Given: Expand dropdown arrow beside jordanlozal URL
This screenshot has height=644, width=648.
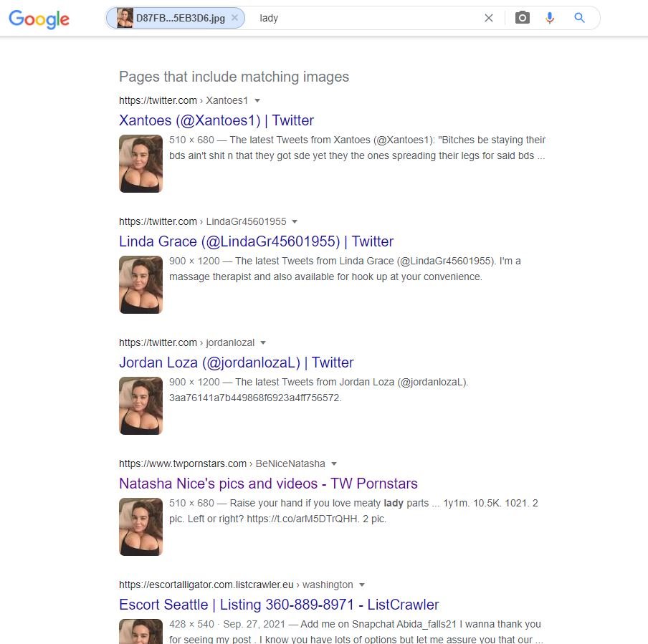Looking at the screenshot, I should point(263,342).
